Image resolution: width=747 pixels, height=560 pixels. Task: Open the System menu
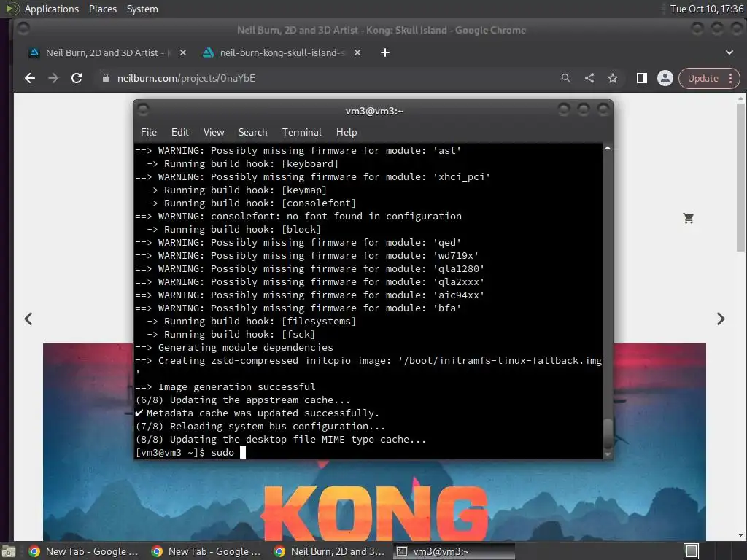click(x=142, y=9)
